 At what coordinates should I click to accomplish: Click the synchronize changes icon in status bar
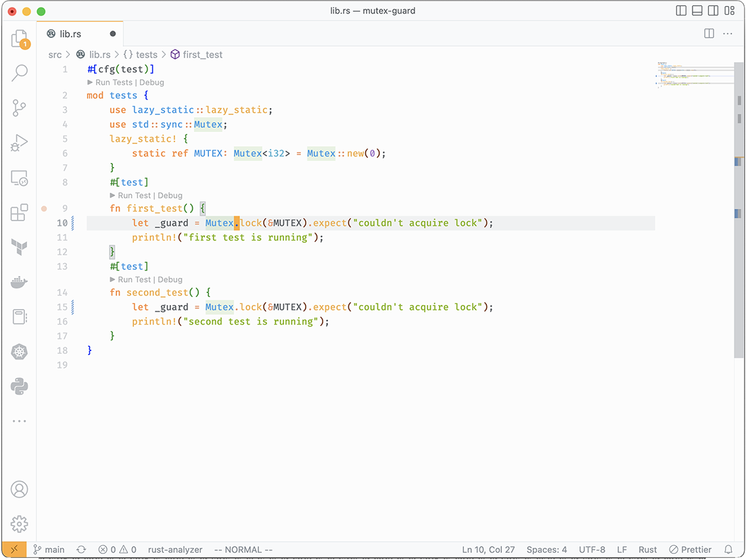click(81, 550)
